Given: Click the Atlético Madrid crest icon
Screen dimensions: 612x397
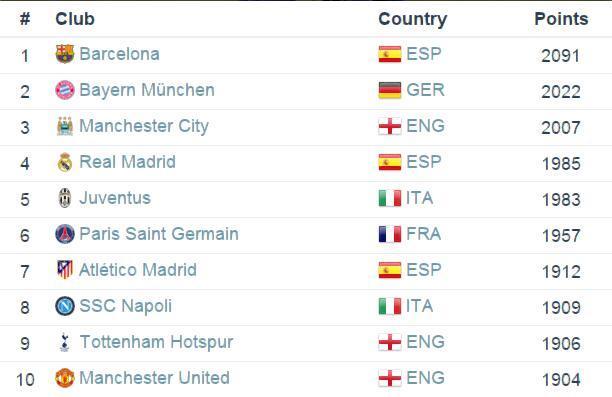Looking at the screenshot, I should (x=65, y=270).
